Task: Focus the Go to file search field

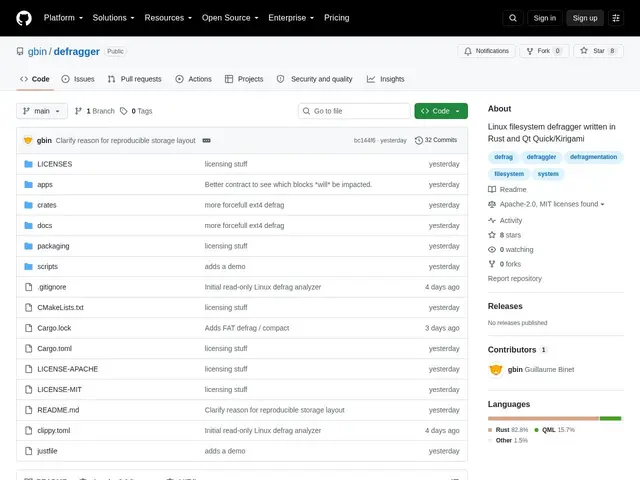Action: [354, 111]
